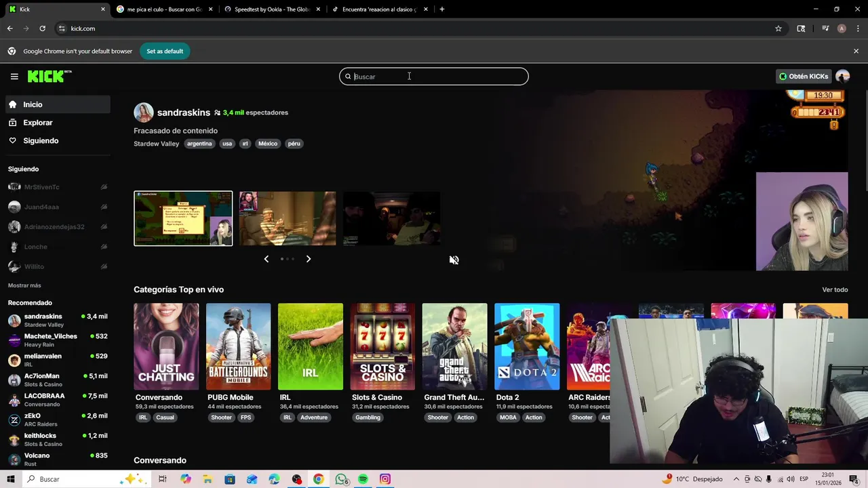868x488 pixels.
Task: Open recommended channel Volcano
Action: tap(58, 459)
